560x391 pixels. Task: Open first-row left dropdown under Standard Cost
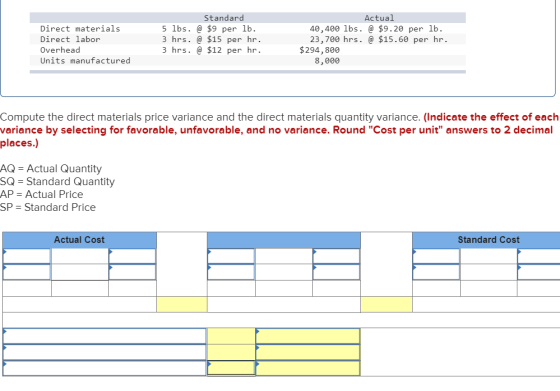point(436,256)
